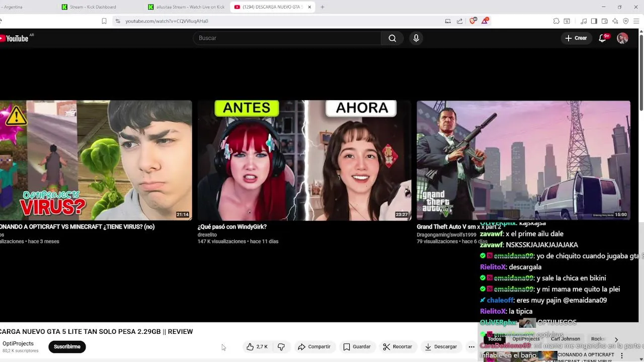Click the Suscribirme button
The image size is (644, 362).
(x=67, y=346)
